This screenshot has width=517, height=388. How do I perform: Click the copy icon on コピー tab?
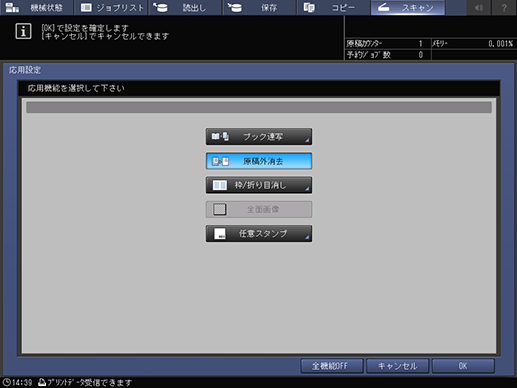309,7
